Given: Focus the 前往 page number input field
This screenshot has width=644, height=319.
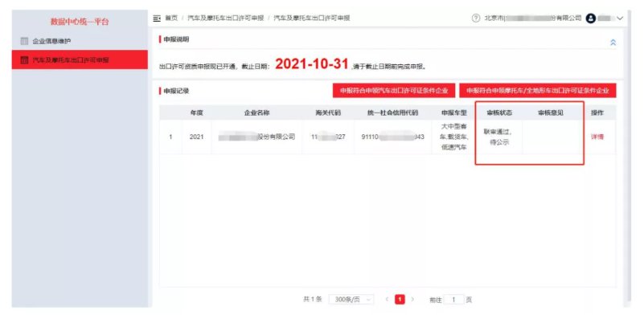Looking at the screenshot, I should point(453,300).
